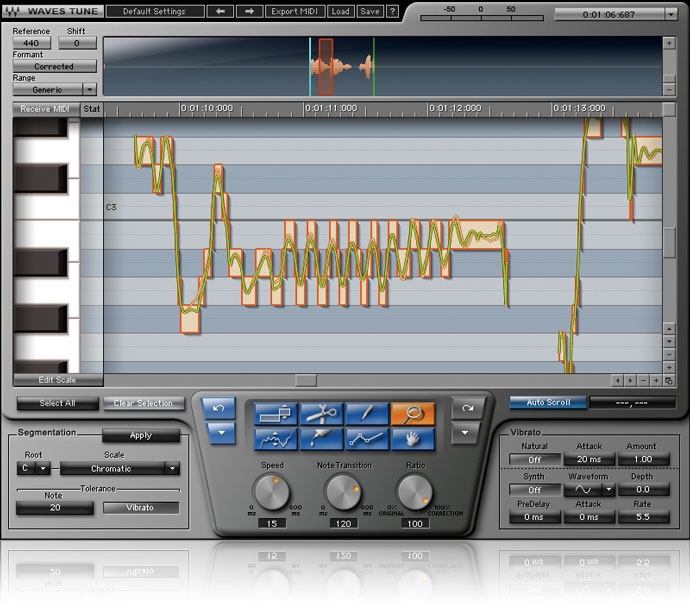
Task: Select the Line tool with nodes
Action: click(x=367, y=438)
